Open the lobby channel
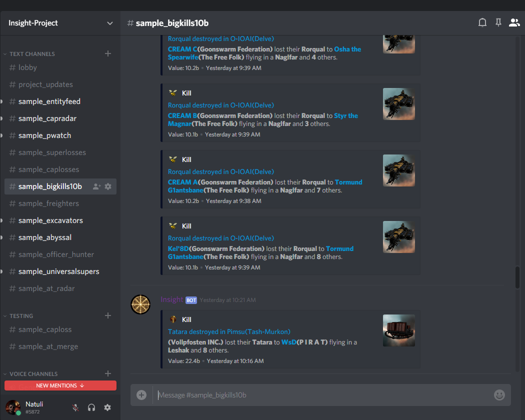525x420 pixels. (x=60, y=67)
